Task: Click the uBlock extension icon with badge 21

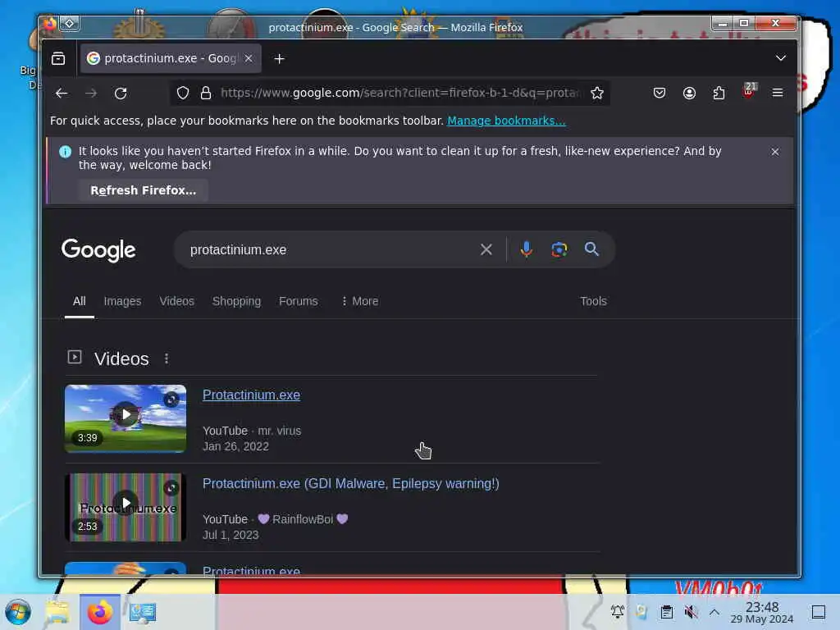Action: click(x=749, y=91)
